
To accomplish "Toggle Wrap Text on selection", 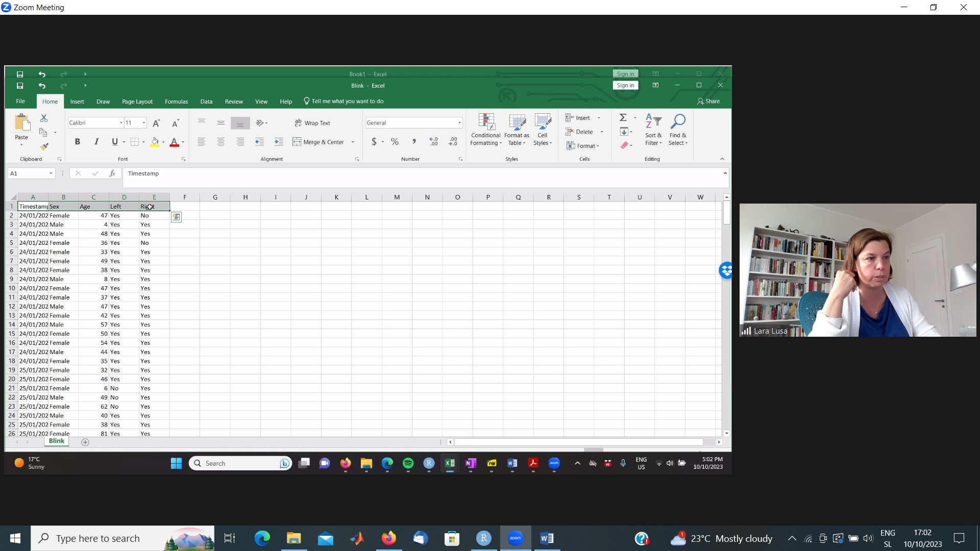I will pyautogui.click(x=312, y=123).
